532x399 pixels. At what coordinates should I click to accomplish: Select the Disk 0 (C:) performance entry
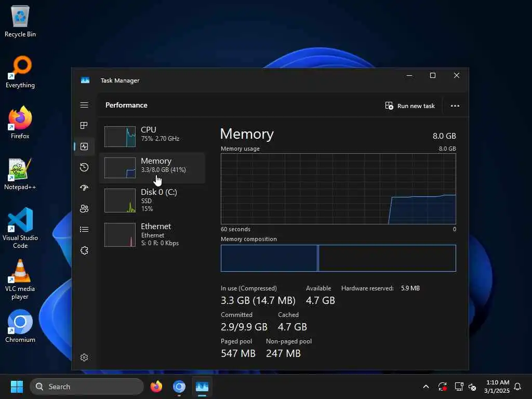pyautogui.click(x=152, y=201)
